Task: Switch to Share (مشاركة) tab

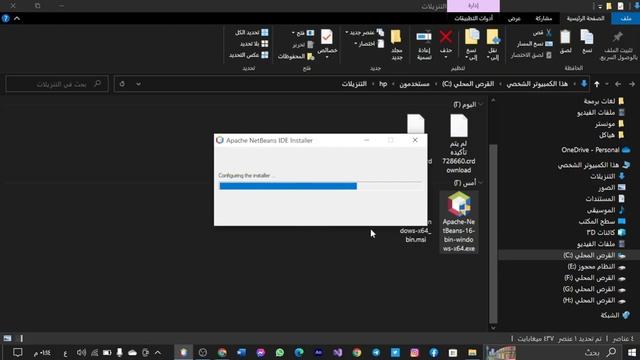Action: [544, 18]
